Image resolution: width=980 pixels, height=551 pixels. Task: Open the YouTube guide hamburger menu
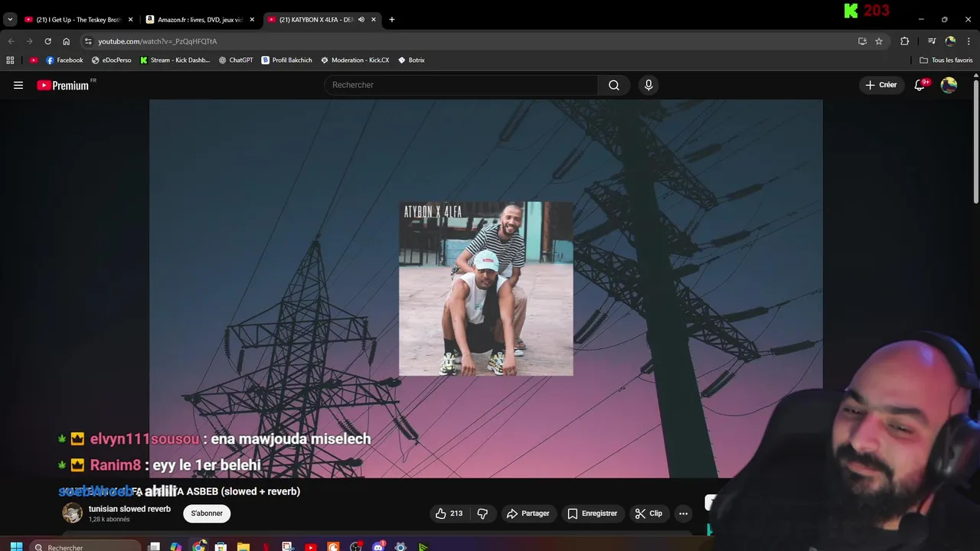pos(18,85)
